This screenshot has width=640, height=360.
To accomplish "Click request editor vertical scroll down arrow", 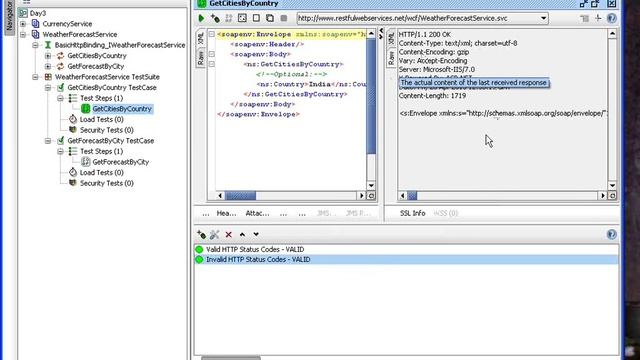I will coord(371,185).
